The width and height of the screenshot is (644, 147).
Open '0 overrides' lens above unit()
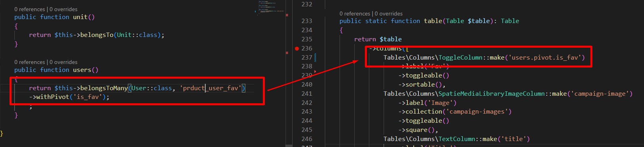(64, 9)
